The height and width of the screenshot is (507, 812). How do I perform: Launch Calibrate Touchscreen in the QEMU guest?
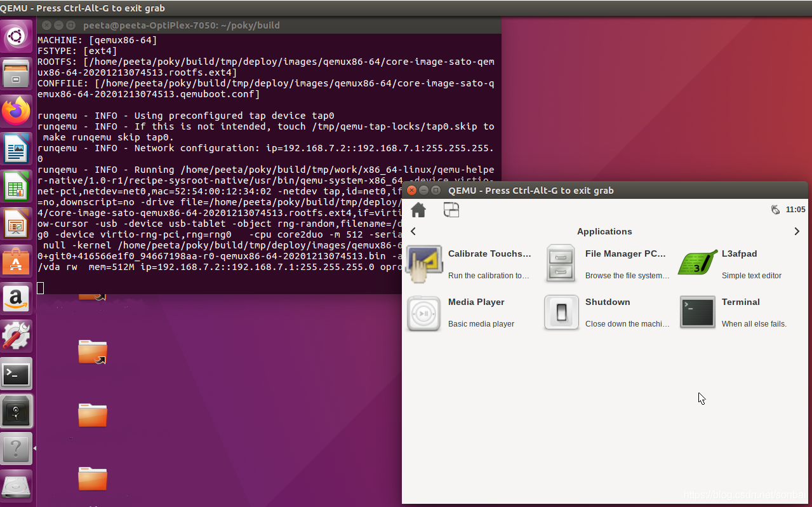pos(469,264)
